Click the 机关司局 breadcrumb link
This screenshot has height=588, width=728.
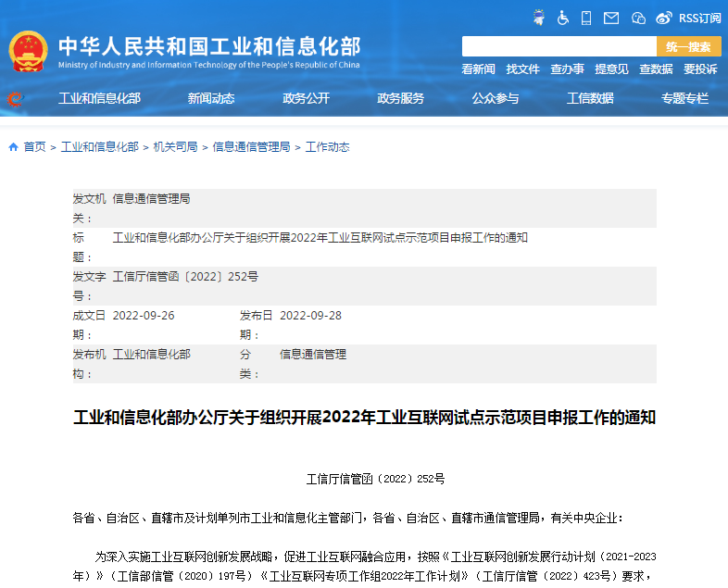tap(175, 147)
